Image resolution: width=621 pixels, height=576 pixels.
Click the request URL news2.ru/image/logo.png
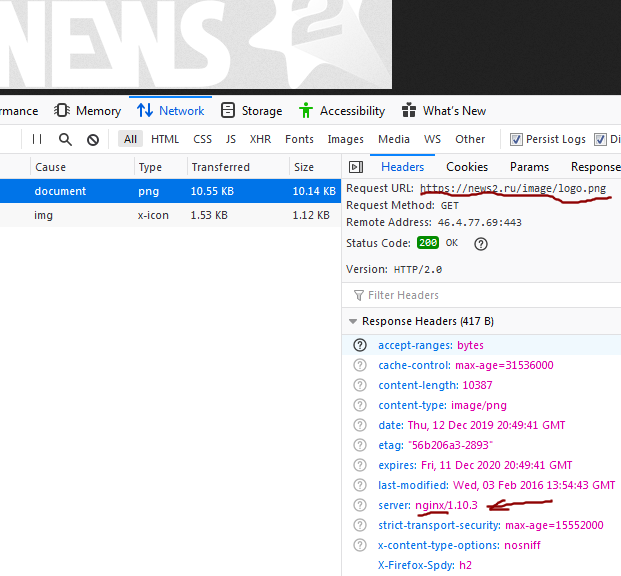pyautogui.click(x=513, y=188)
